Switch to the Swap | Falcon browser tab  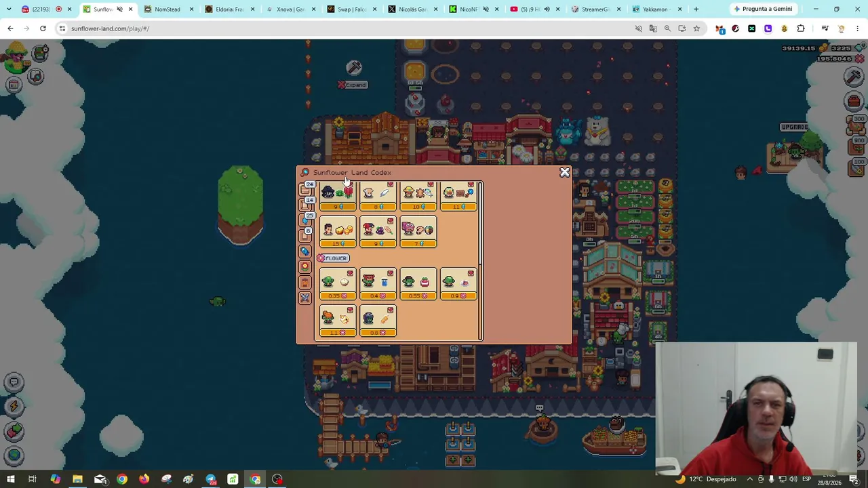351,9
